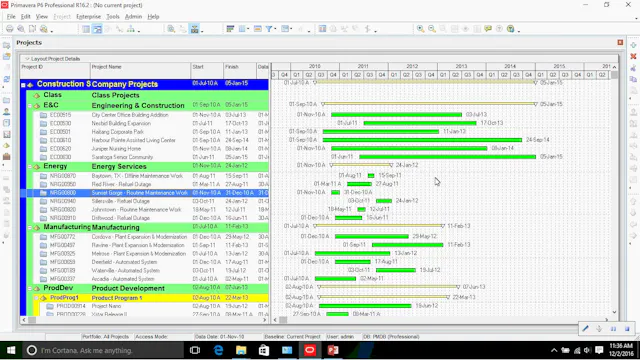Viewport: 640px width, 360px height.
Task: Open Microsoft Edge from taskbar
Action: pos(218,350)
